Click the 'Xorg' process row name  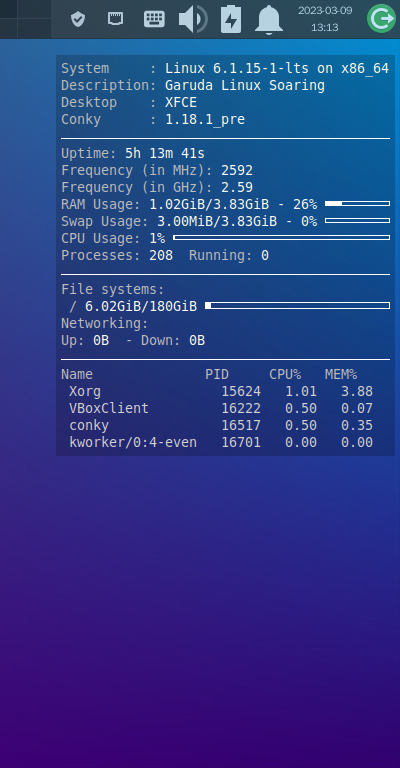(x=85, y=391)
